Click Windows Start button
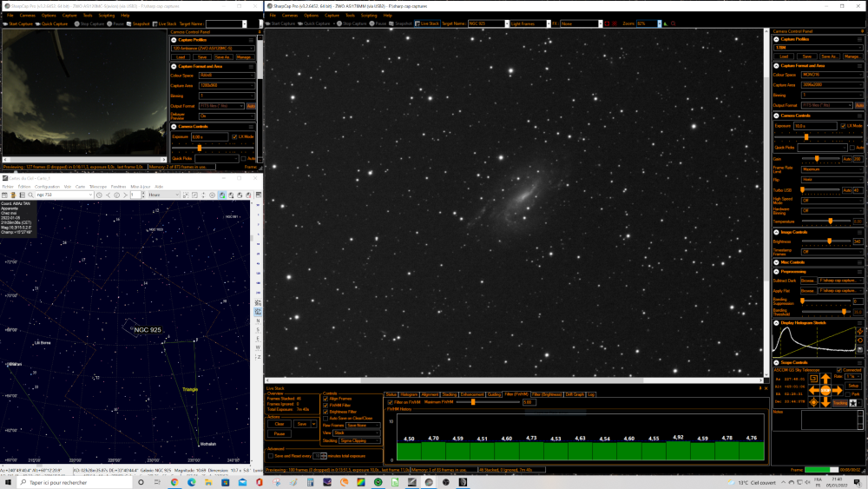Viewport: 868px width, 489px height. coord(8,482)
